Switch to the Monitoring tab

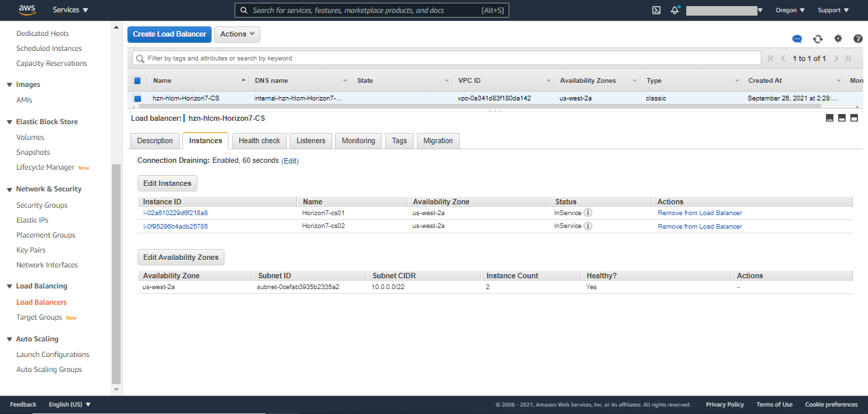point(358,140)
